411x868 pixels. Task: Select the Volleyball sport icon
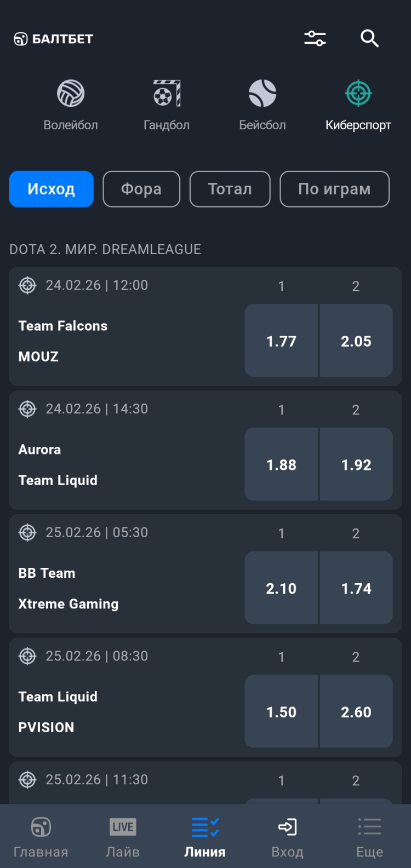tap(71, 94)
